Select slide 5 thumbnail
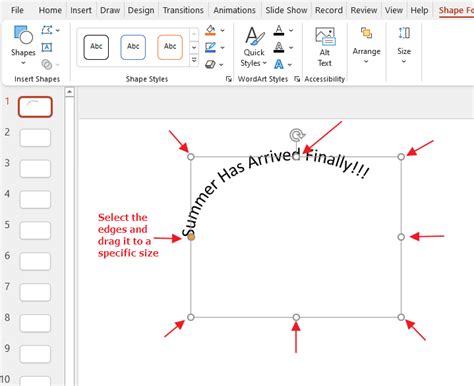474x386 pixels. pyautogui.click(x=35, y=230)
